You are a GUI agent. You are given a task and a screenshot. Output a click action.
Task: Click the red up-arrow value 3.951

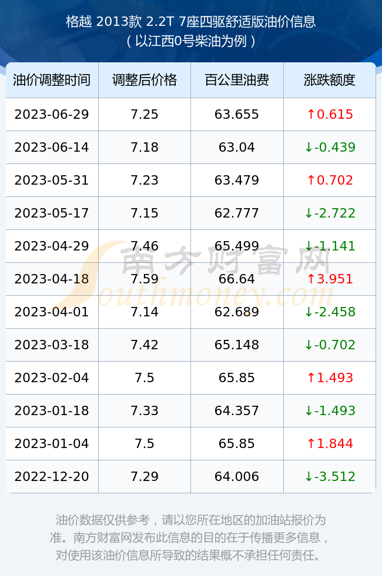[330, 279]
